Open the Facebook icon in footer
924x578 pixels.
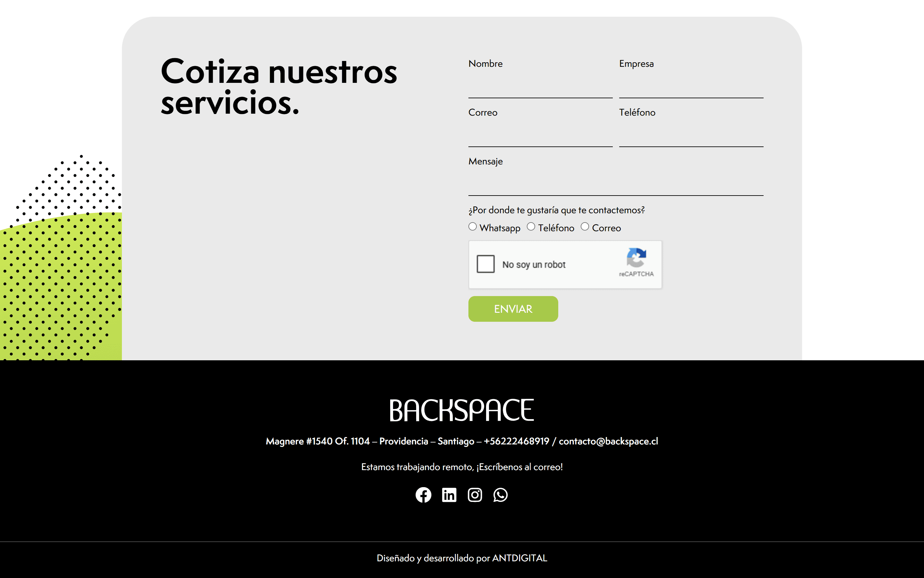click(423, 495)
